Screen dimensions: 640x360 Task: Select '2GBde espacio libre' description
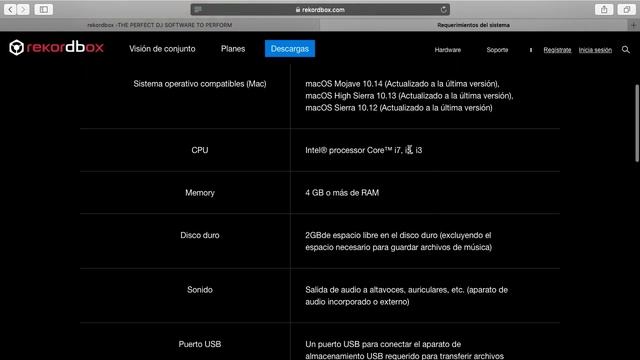pos(398,241)
